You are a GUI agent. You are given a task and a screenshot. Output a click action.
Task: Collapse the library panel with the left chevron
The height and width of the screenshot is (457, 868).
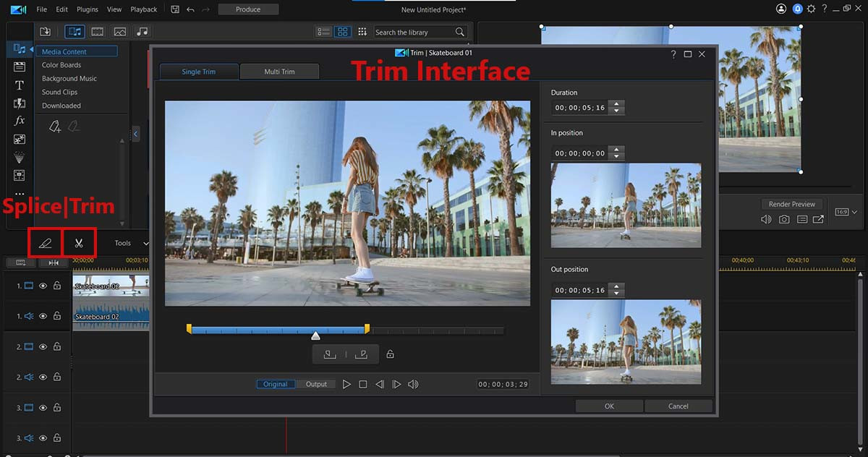tap(136, 134)
